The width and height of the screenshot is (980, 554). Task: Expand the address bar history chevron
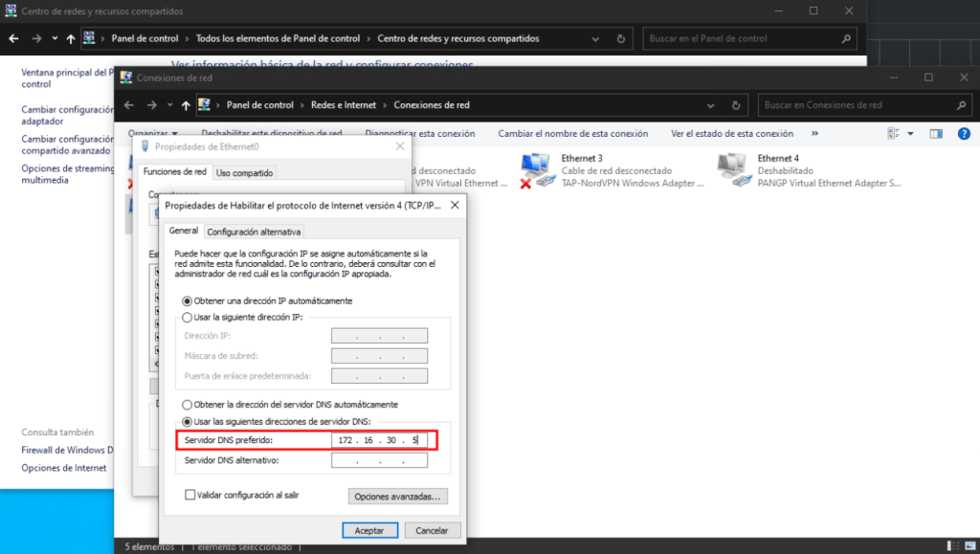[x=709, y=105]
